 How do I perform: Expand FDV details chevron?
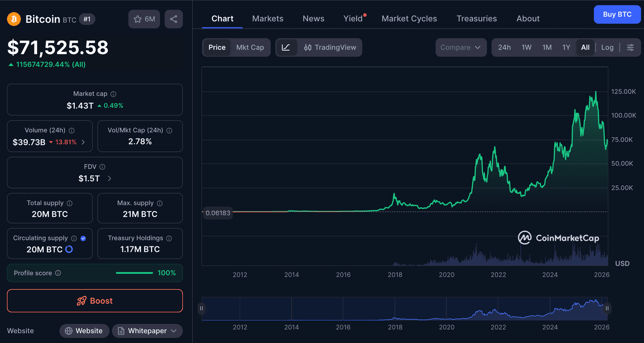point(110,178)
